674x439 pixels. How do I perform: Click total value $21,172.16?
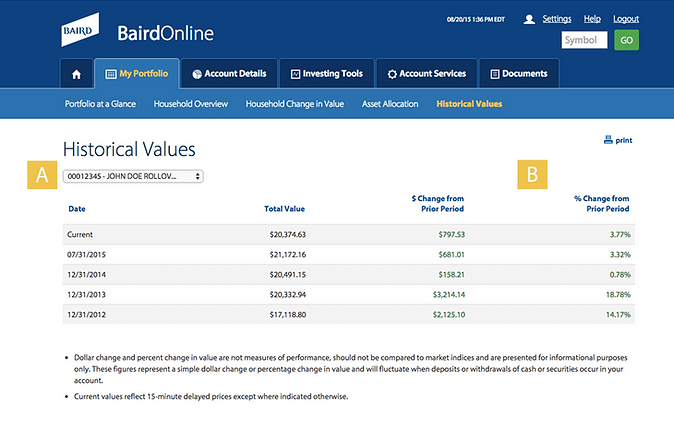click(x=288, y=255)
